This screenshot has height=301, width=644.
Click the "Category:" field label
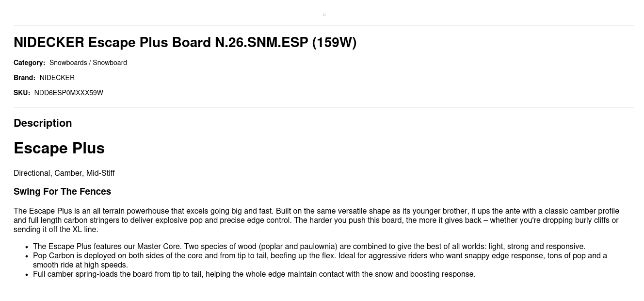(29, 63)
